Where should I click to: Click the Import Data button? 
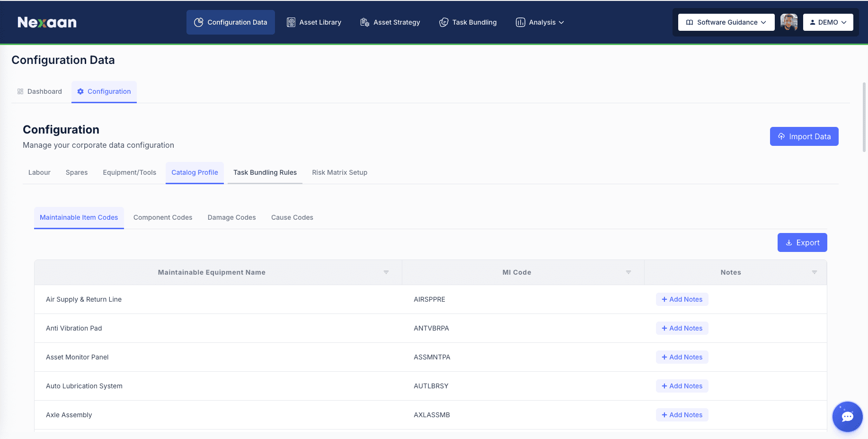pyautogui.click(x=804, y=136)
